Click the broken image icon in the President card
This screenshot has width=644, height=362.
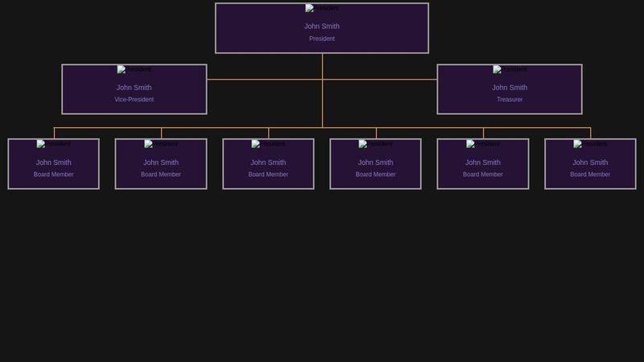[309, 8]
